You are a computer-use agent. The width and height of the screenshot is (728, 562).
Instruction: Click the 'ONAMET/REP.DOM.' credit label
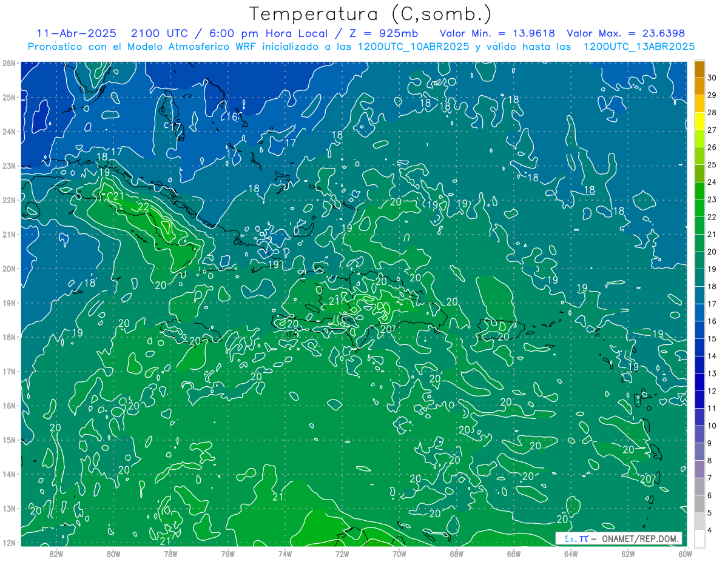click(x=639, y=538)
